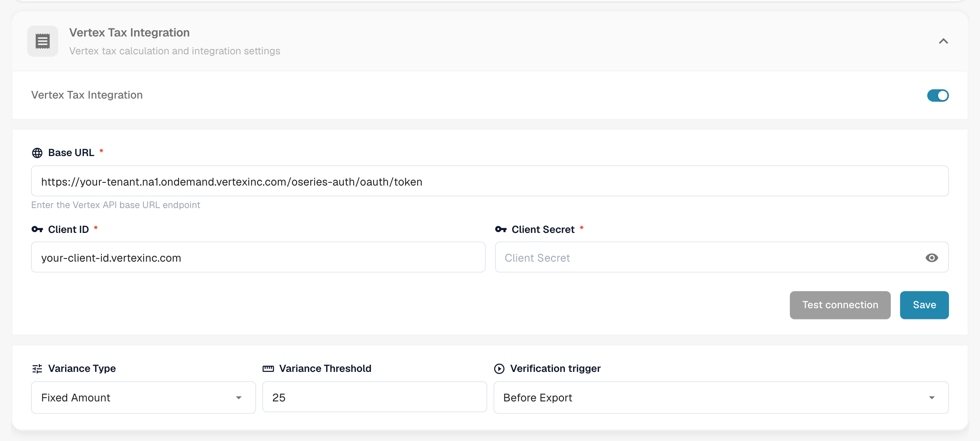Click the Client ID label
The height and width of the screenshot is (441, 980).
(68, 229)
